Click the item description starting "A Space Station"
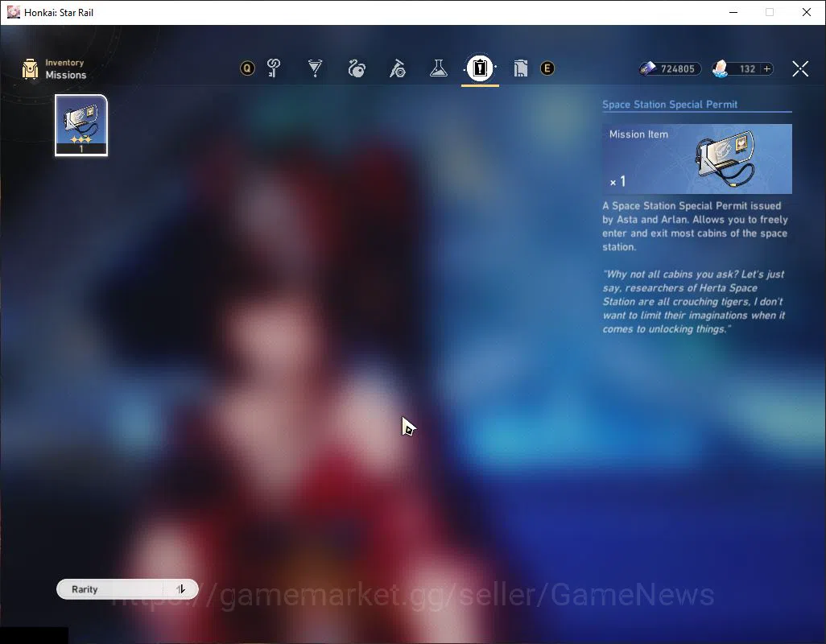Image resolution: width=826 pixels, height=644 pixels. 696,226
